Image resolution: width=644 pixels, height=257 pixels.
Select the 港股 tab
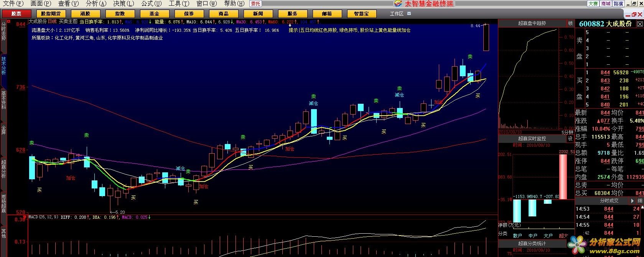85,14
